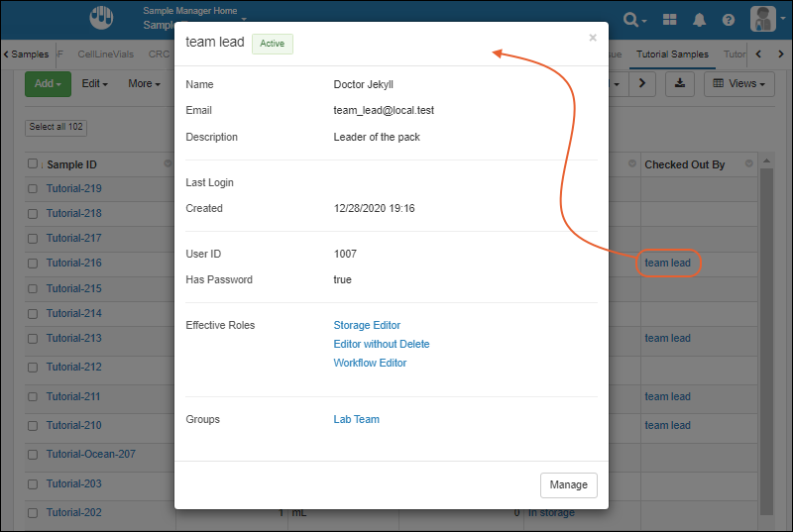The width and height of the screenshot is (793, 532).
Task: Click the help question mark icon
Action: (x=729, y=19)
